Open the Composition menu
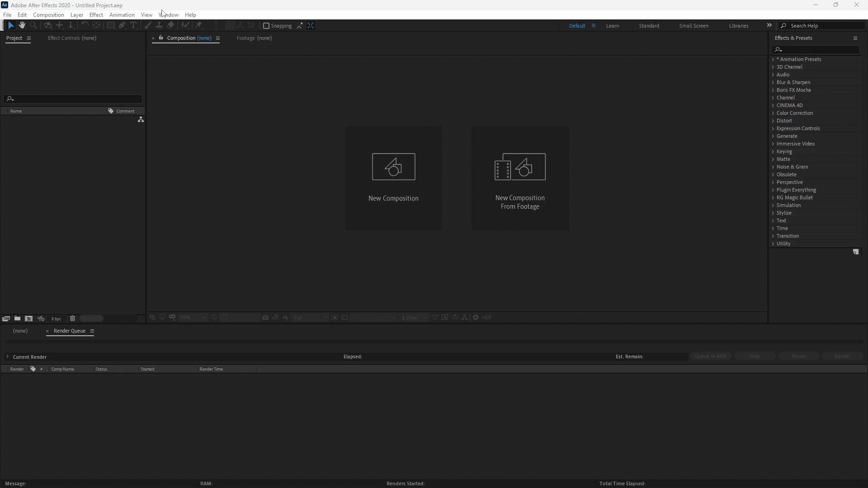Screen dimensions: 868x488 point(48,15)
